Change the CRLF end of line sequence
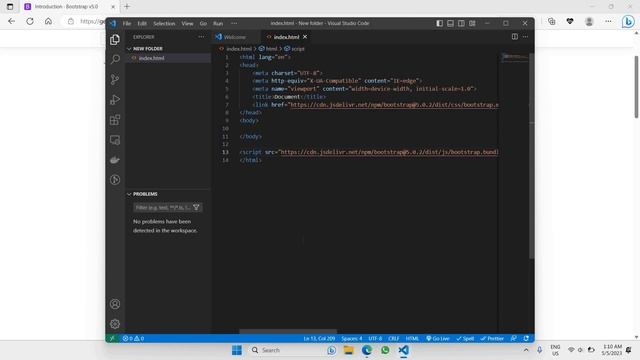Viewport: 640px width, 360px height. click(393, 338)
